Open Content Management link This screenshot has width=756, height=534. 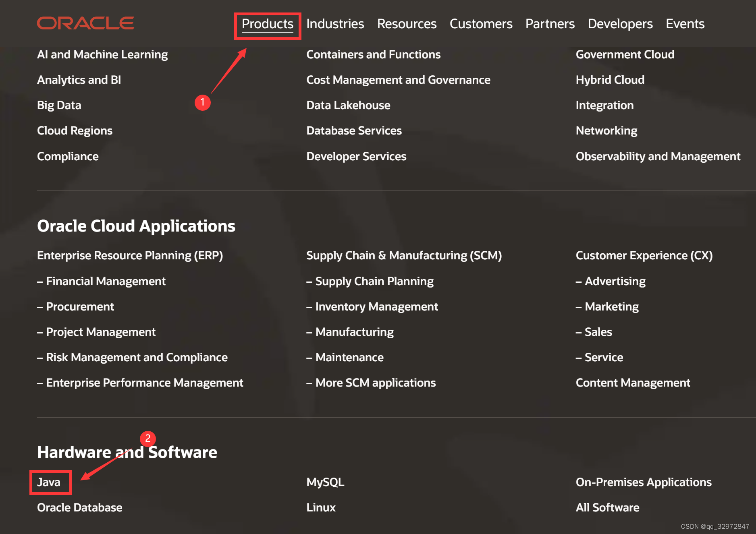(633, 383)
